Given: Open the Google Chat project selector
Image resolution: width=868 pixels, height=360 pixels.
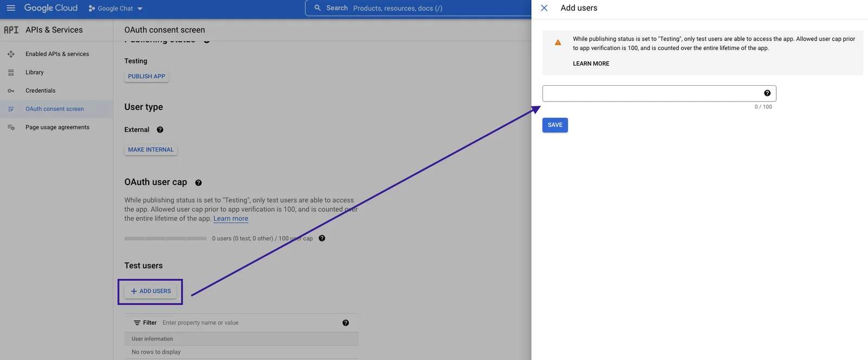Looking at the screenshot, I should pyautogui.click(x=116, y=9).
